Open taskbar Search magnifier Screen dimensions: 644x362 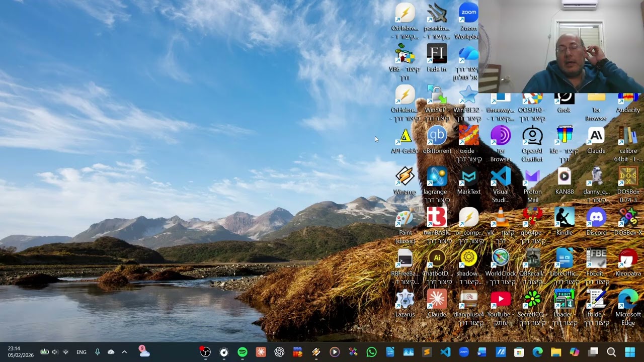(611, 352)
